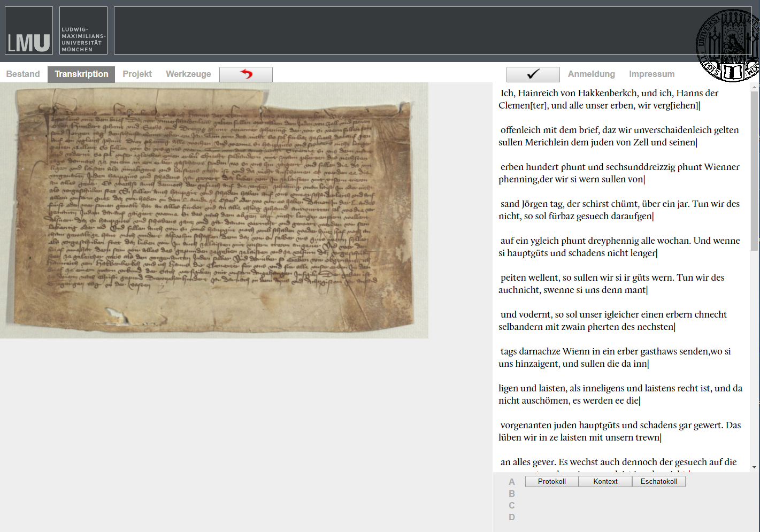
Task: Select section letter D
Action: coord(512,517)
